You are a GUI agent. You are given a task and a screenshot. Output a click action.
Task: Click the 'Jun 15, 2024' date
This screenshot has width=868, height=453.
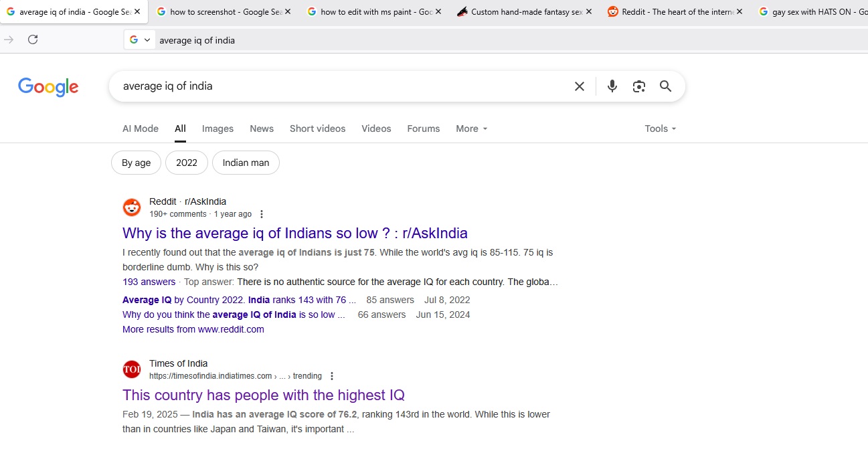point(443,314)
